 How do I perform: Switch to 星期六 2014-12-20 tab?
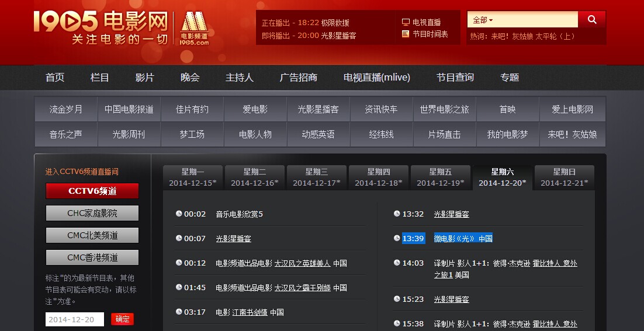503,177
